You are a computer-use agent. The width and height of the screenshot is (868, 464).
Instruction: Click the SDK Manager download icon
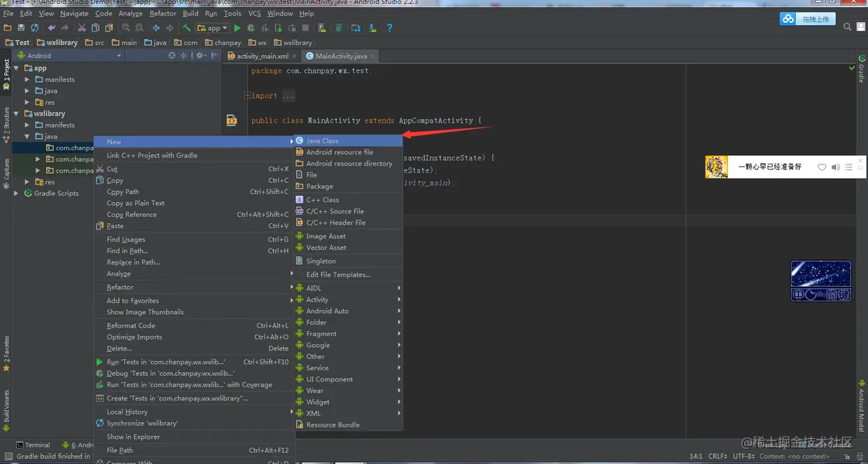pos(373,28)
